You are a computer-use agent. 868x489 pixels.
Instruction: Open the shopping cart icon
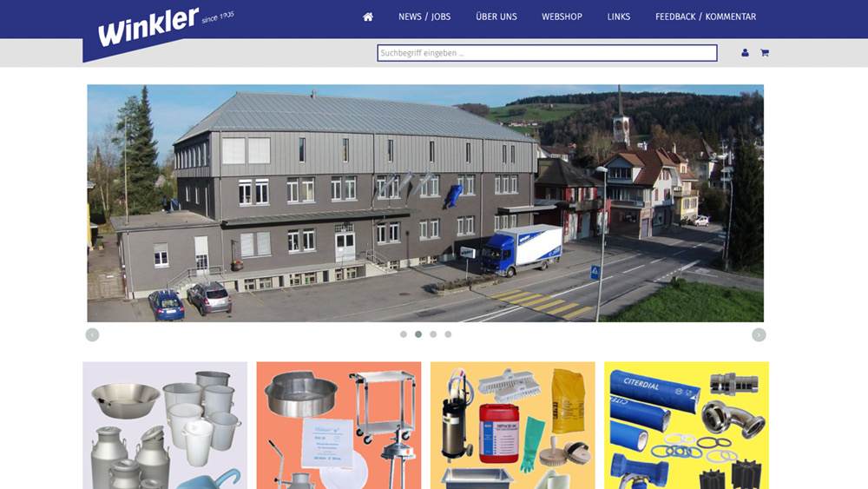pos(765,53)
